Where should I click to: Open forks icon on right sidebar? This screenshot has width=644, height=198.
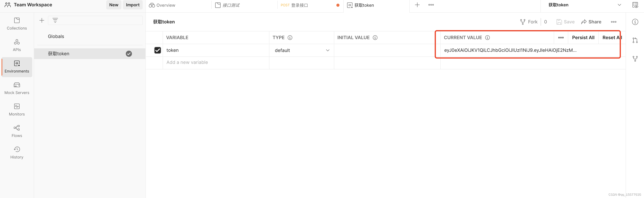pyautogui.click(x=635, y=59)
